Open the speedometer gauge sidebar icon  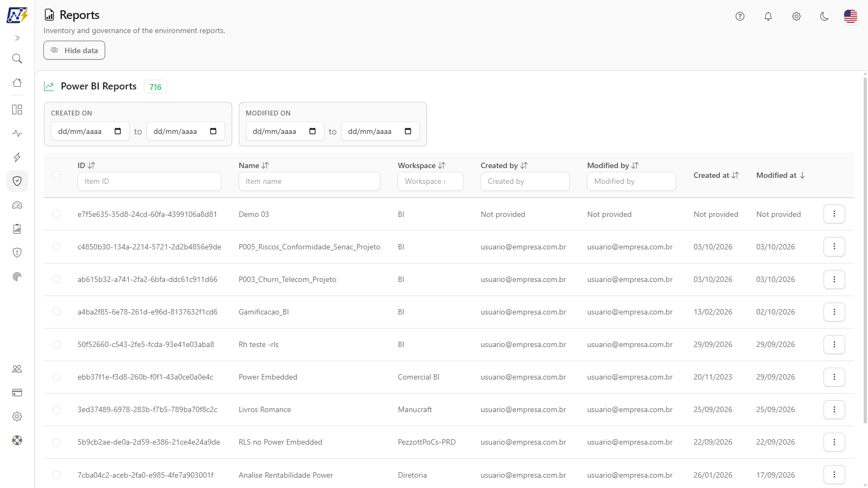17,205
